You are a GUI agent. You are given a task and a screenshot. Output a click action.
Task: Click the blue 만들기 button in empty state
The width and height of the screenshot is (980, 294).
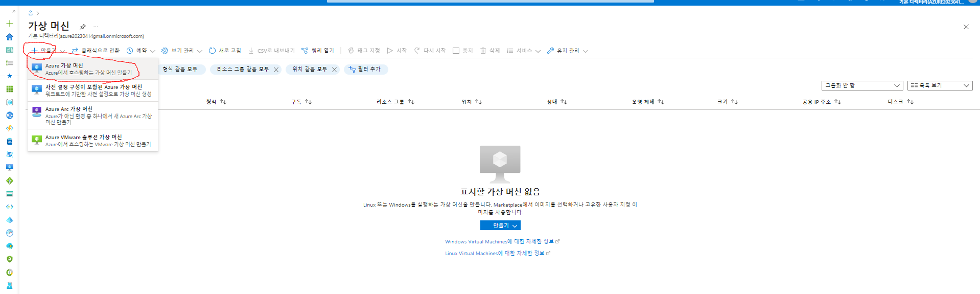coord(500,225)
